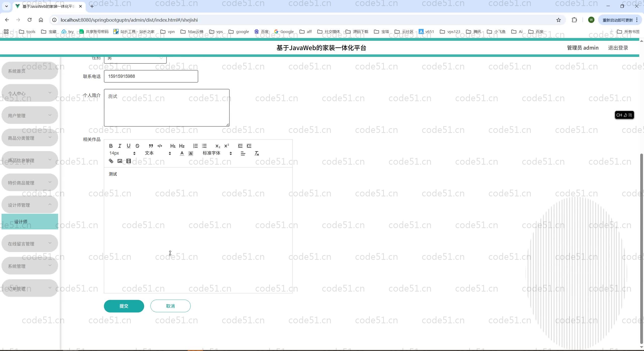Click the 退出登录 logout link
Image resolution: width=644 pixels, height=351 pixels.
point(618,48)
